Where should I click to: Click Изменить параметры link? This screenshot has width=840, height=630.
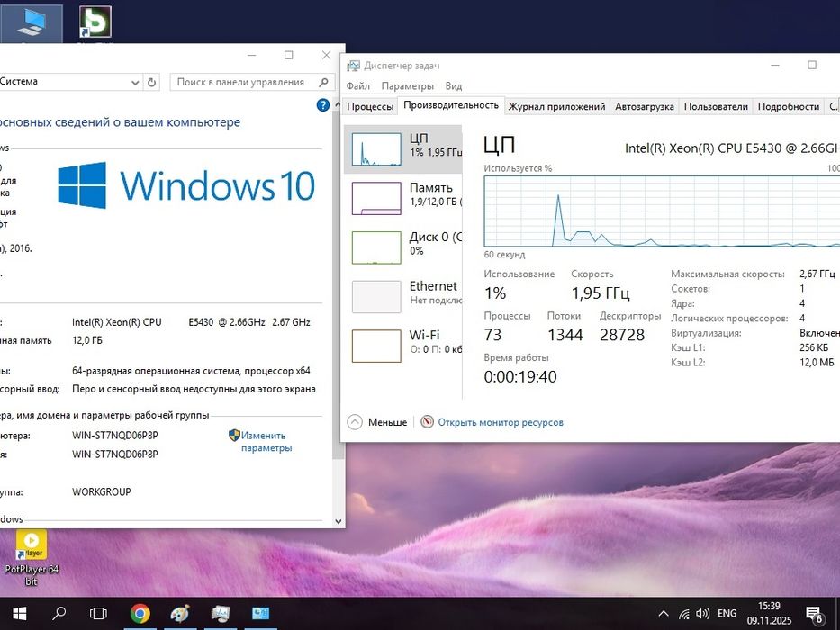click(x=266, y=441)
